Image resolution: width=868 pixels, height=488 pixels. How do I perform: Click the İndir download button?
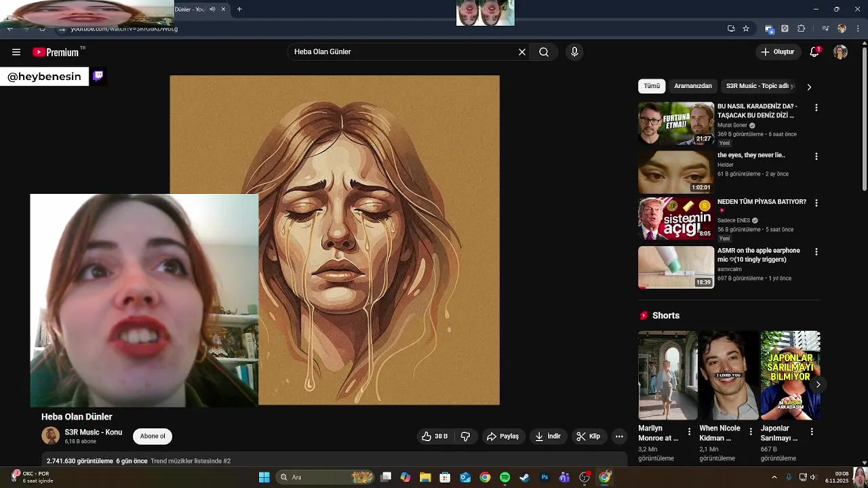pyautogui.click(x=548, y=436)
